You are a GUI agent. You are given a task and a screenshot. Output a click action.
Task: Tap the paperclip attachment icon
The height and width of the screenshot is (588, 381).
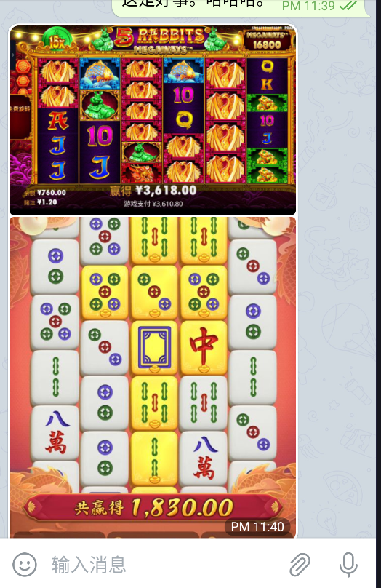(300, 564)
